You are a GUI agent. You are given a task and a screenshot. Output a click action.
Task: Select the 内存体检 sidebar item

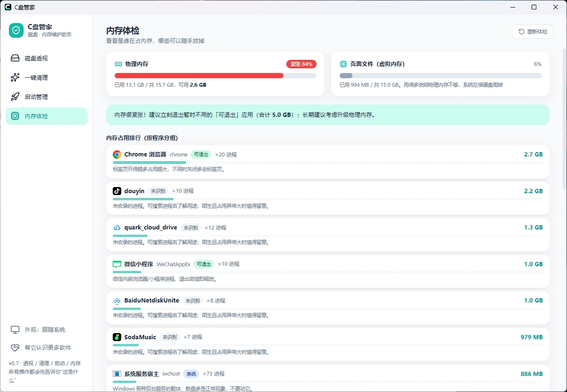point(47,116)
